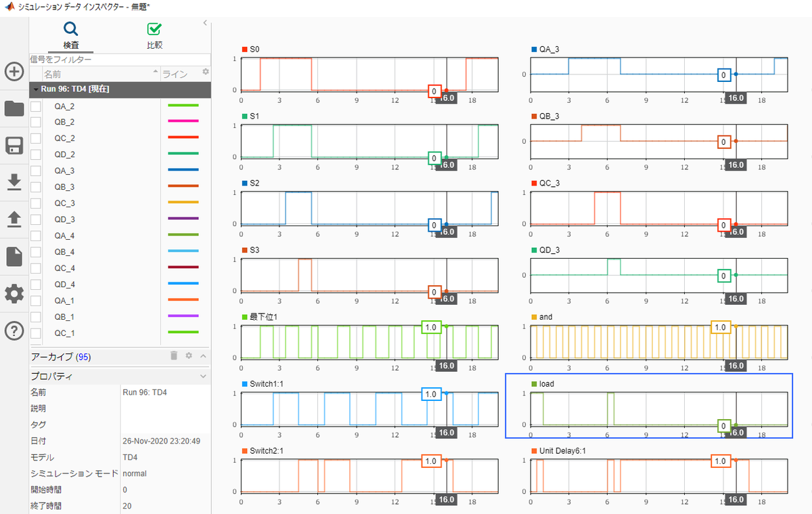The height and width of the screenshot is (514, 812).
Task: Select the QB_3 subplot
Action: pos(659,141)
